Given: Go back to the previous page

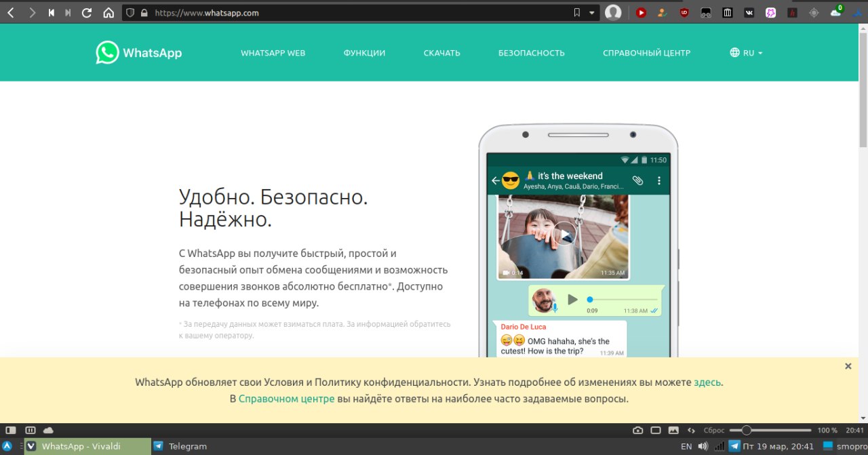Looking at the screenshot, I should tap(10, 12).
